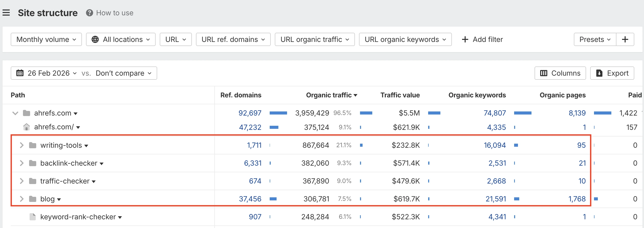Open the backlink-checker path options menu
This screenshot has width=644, height=228.
pos(102,164)
